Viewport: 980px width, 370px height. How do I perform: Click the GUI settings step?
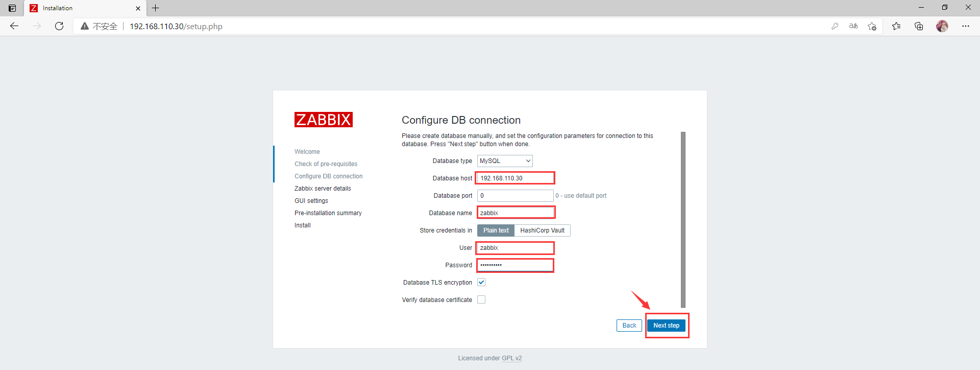(311, 201)
